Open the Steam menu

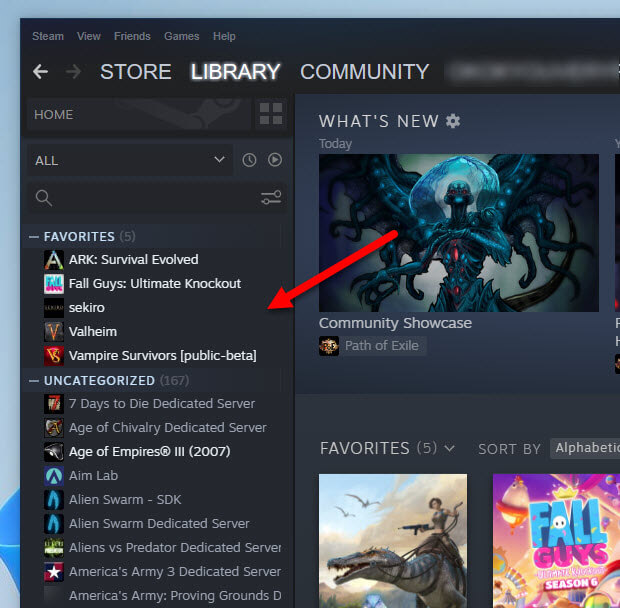coord(48,36)
